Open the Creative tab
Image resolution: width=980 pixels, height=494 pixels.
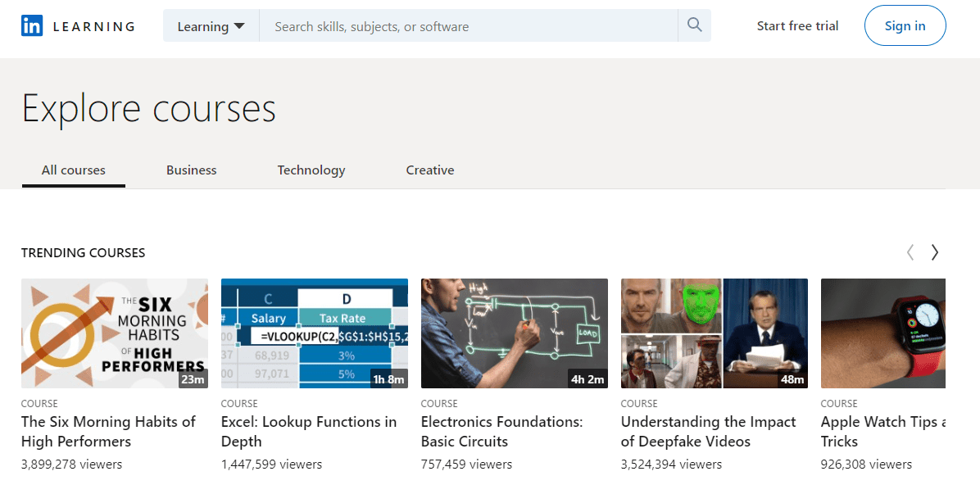click(x=429, y=170)
